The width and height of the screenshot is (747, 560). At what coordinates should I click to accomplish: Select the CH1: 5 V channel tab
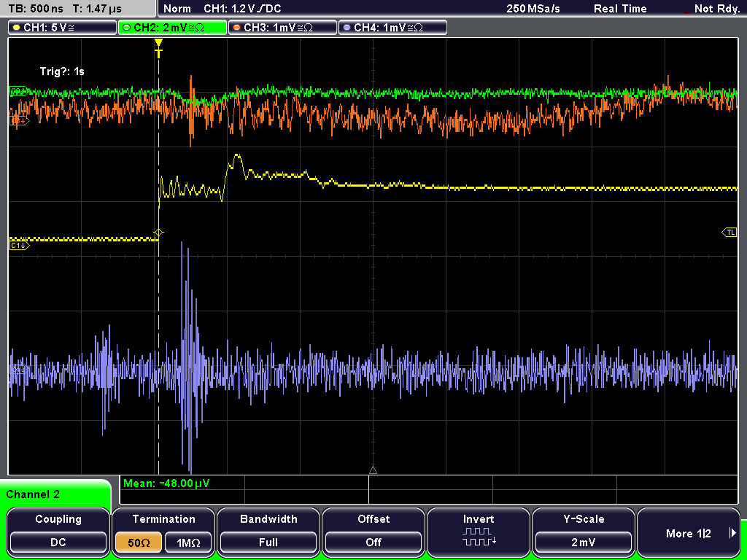[63, 28]
